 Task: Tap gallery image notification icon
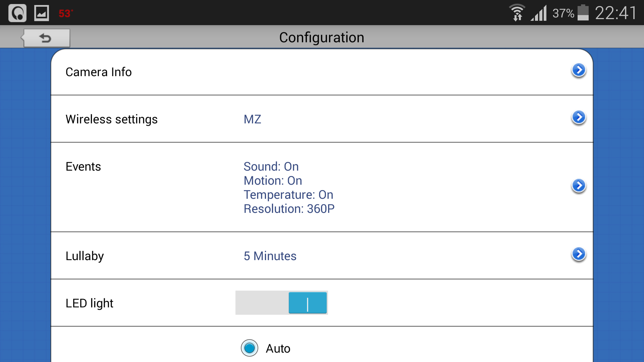click(42, 13)
